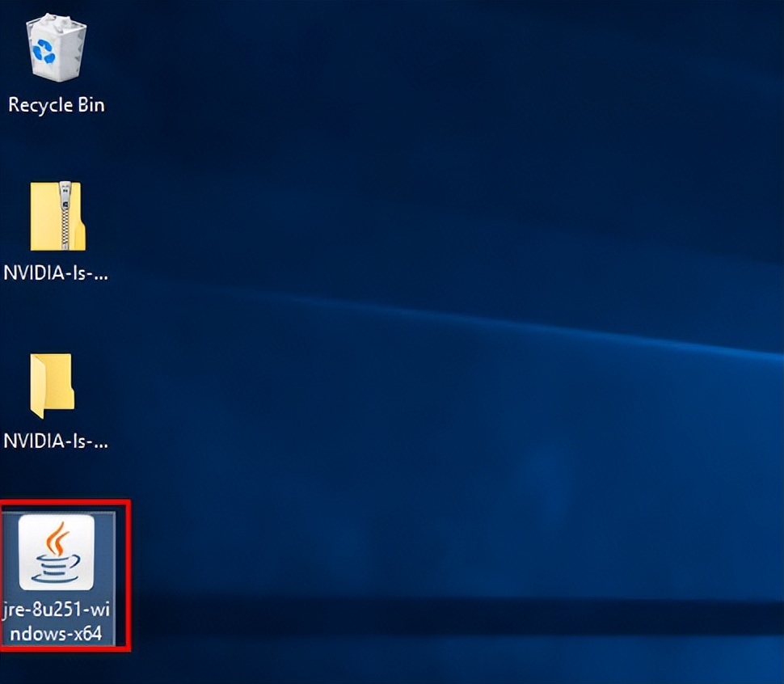Select the Java jre-8u251 installer icon

(x=57, y=552)
